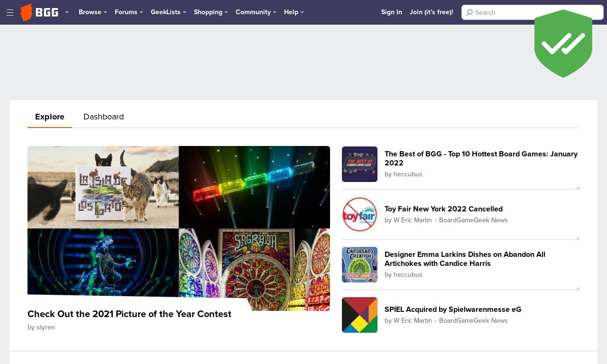Click the green shield checkmark badge
Viewport: 607px width, 364px height.
(x=563, y=44)
